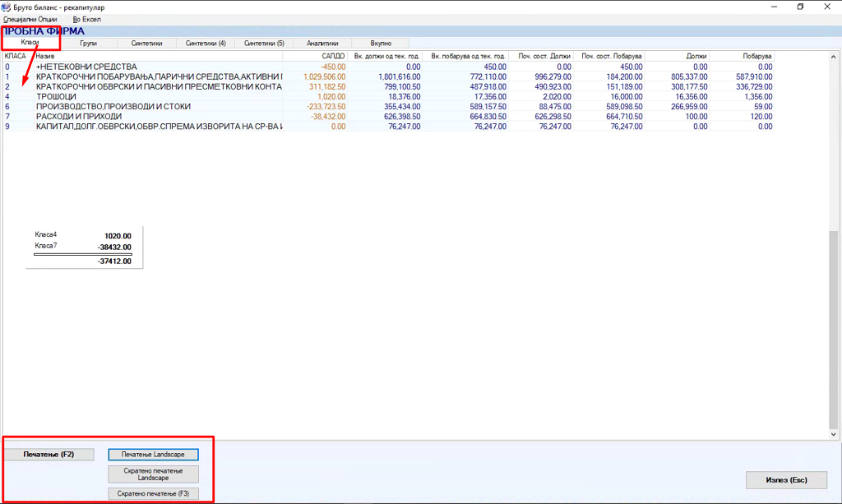Screen dimensions: 842x504
Task: Sort by the САЛДО column header
Action: click(315, 56)
